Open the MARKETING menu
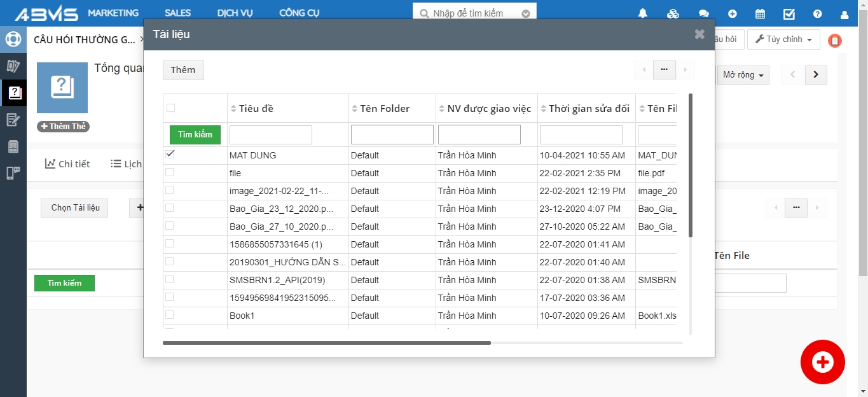 pos(113,13)
